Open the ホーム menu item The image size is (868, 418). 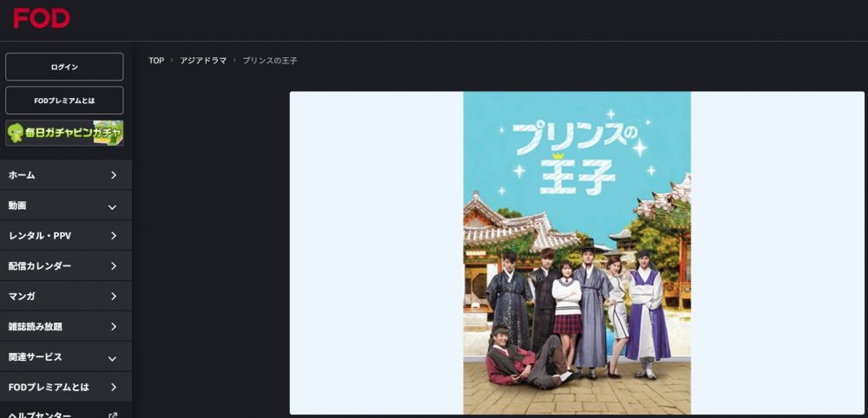click(x=66, y=174)
